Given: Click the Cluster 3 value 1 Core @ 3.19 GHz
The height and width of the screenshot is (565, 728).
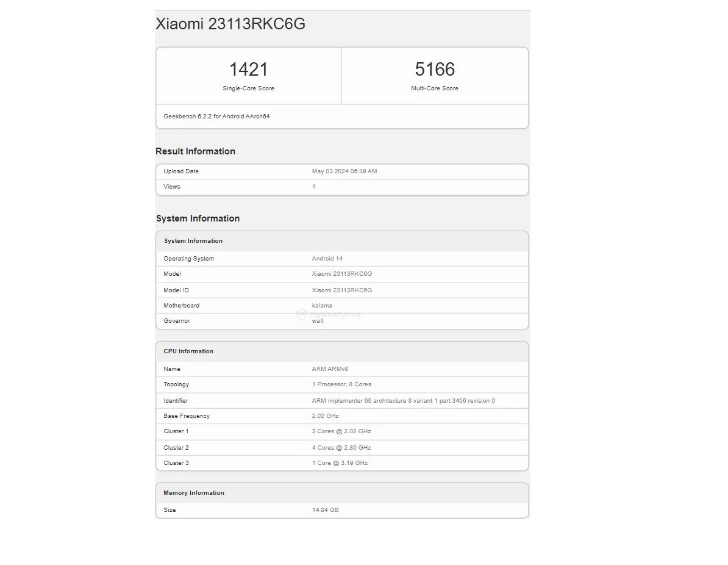Looking at the screenshot, I should (x=340, y=463).
